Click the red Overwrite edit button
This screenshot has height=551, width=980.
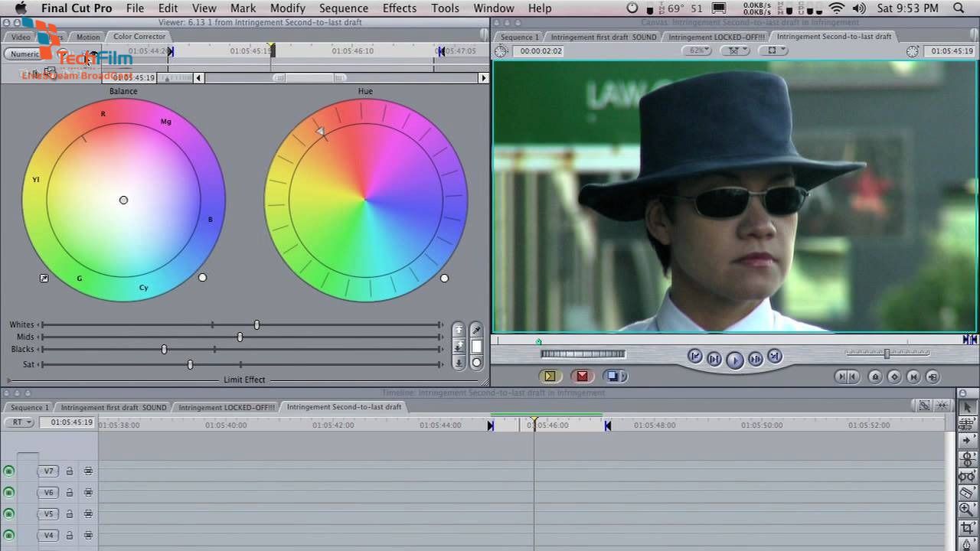(583, 376)
